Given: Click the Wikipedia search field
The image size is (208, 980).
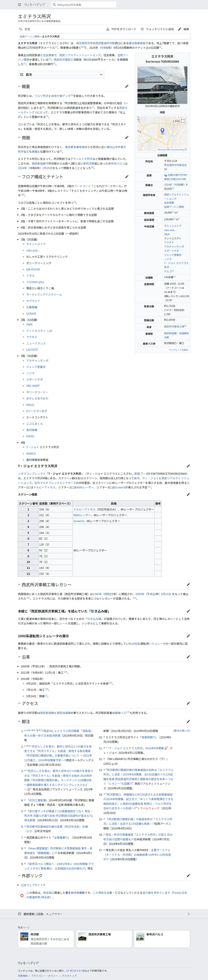Looking at the screenshot, I should coord(84,5).
